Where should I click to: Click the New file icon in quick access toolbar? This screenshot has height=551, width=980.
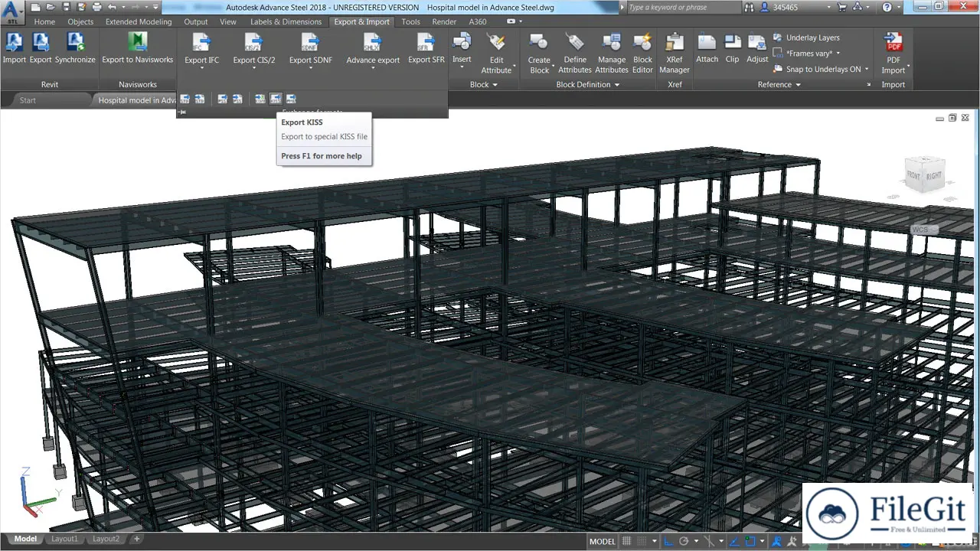tap(36, 7)
